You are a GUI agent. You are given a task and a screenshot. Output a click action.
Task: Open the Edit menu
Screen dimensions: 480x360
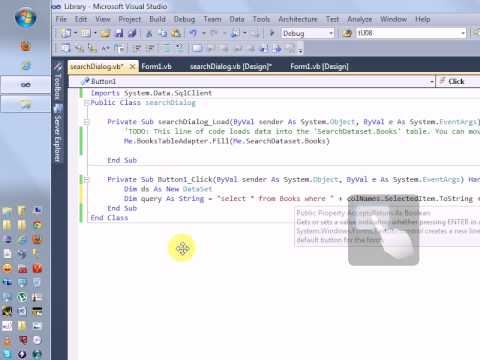pyautogui.click(x=81, y=19)
